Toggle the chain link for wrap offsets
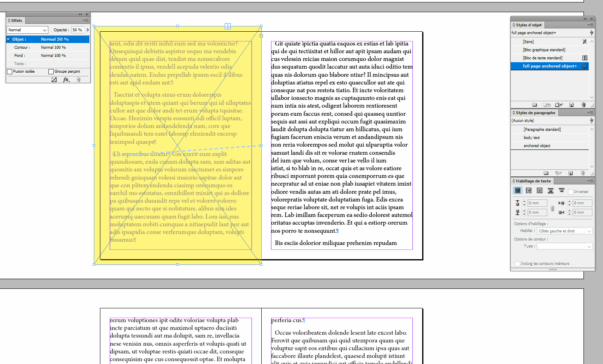This screenshot has width=603, height=364. point(552,208)
